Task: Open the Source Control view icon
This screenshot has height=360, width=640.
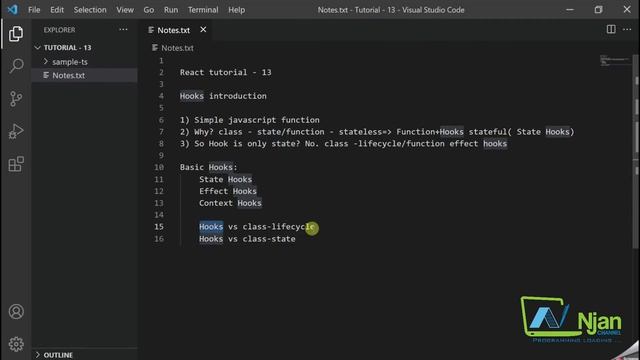Action: tap(16, 99)
